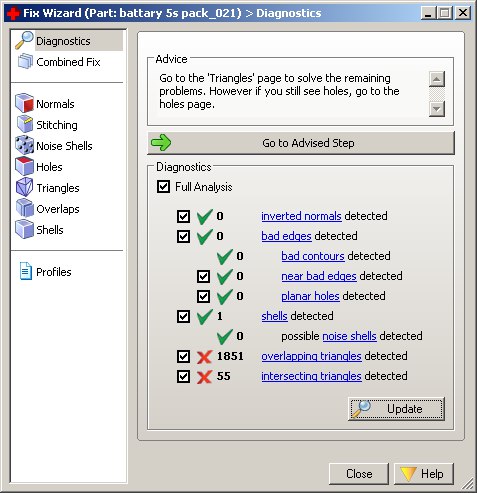The width and height of the screenshot is (477, 493).
Task: Open the Profiles page
Action: pyautogui.click(x=54, y=272)
